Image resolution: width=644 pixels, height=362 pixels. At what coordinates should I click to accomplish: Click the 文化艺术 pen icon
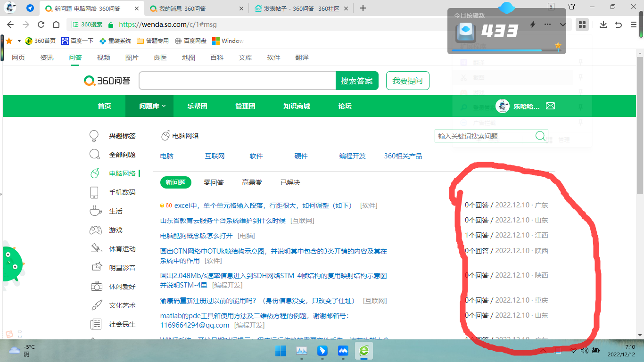(x=97, y=305)
